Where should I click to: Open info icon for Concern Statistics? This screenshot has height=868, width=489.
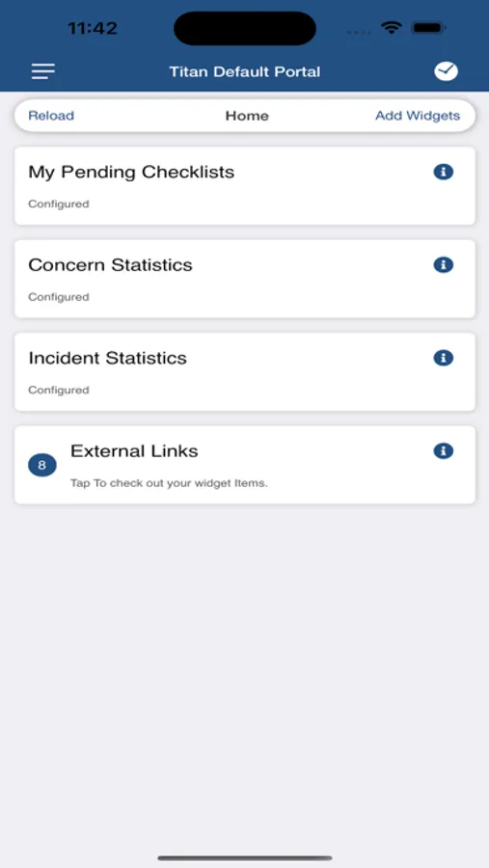[x=443, y=265]
